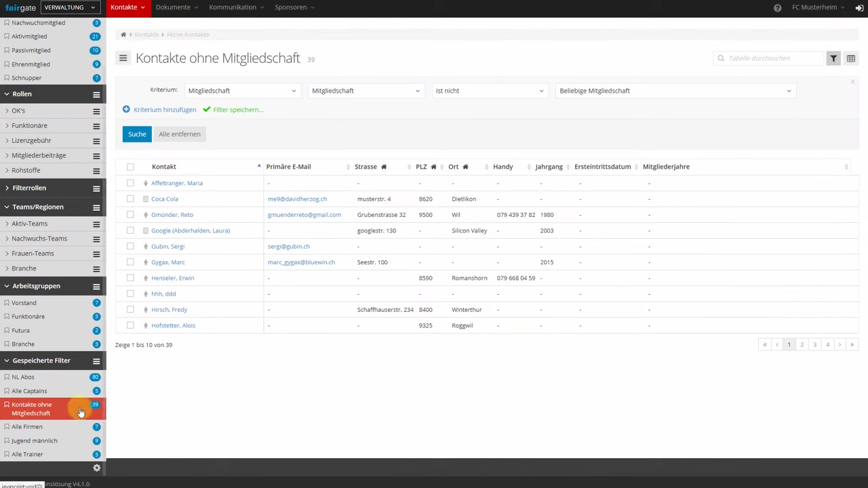Open the Gespeicherte Filter menu icon
The image size is (868, 488).
(x=96, y=361)
